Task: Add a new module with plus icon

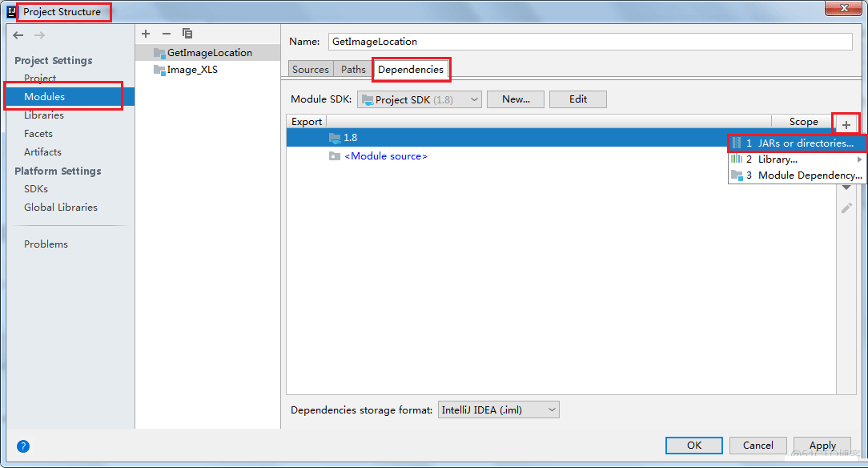Action: click(x=146, y=34)
